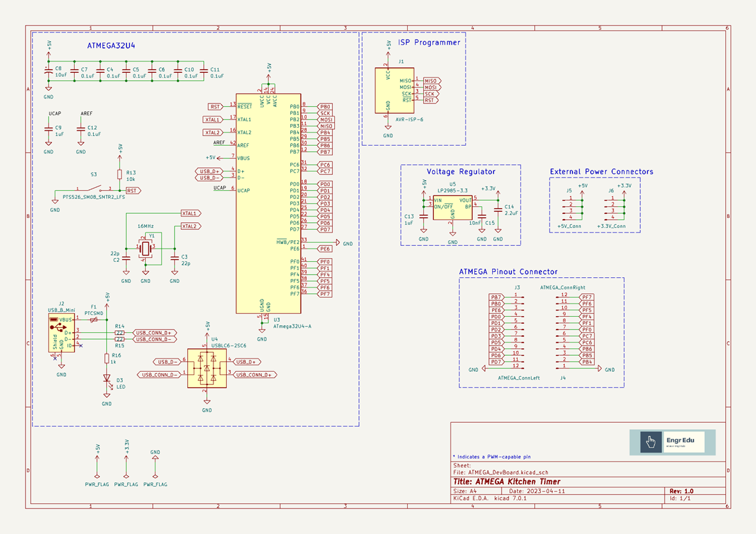Click the +3.3V PWR_FLAG symbol
756x534 pixels.
[x=126, y=476]
